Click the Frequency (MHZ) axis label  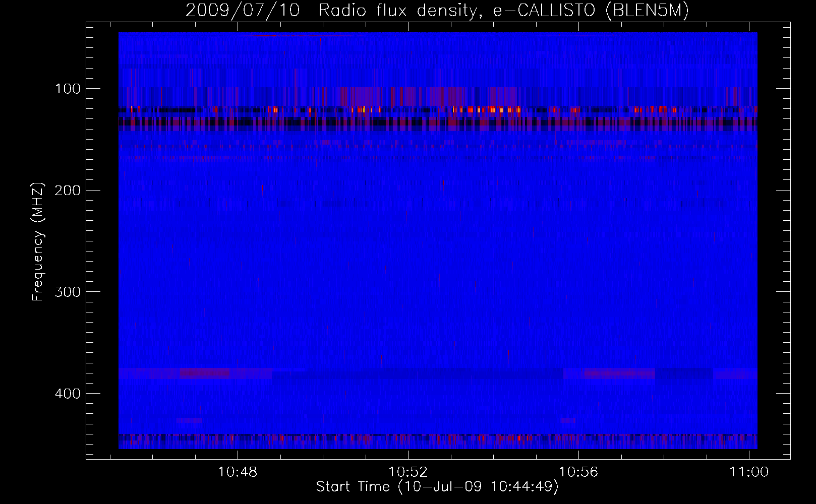pyautogui.click(x=38, y=242)
